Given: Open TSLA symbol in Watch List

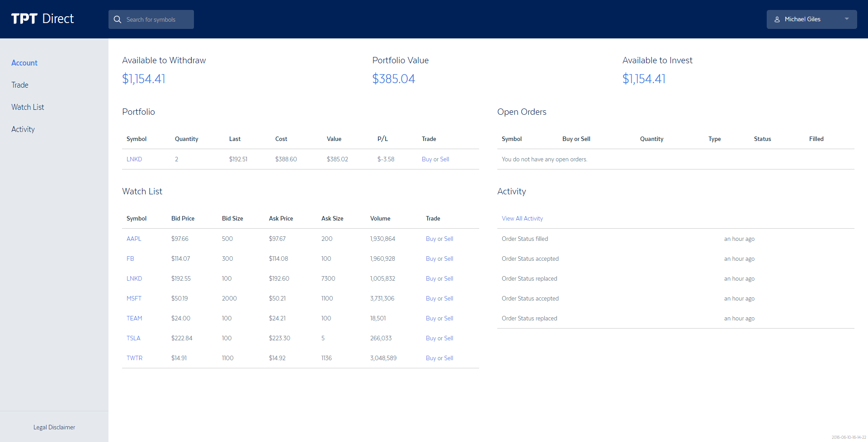Looking at the screenshot, I should 133,338.
